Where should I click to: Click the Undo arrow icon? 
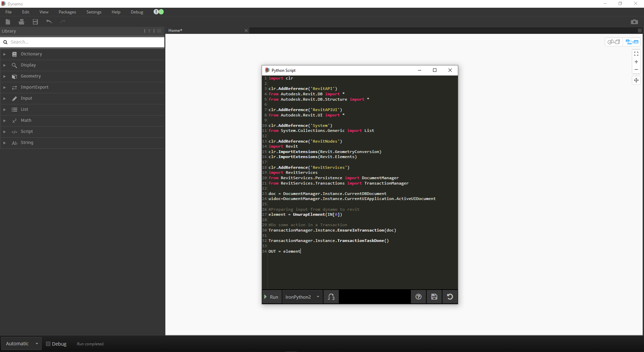point(49,22)
